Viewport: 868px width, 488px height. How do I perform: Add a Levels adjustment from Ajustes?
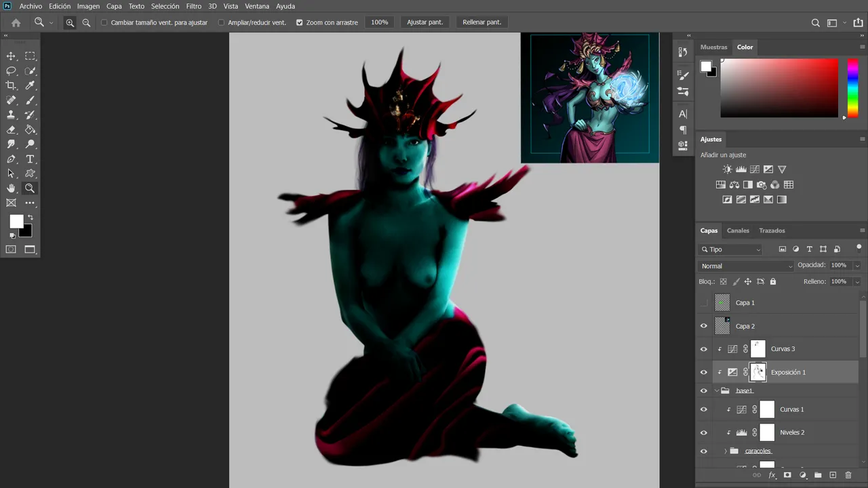(x=741, y=169)
